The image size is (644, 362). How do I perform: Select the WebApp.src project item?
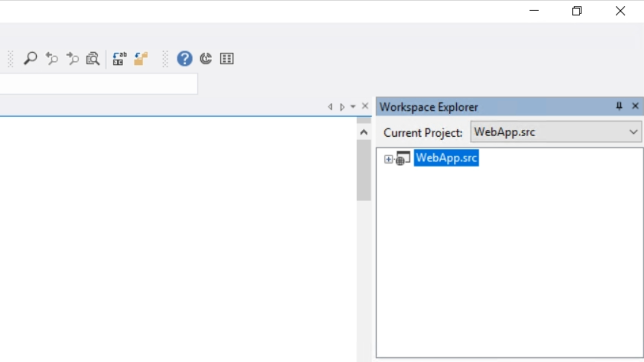pyautogui.click(x=446, y=158)
